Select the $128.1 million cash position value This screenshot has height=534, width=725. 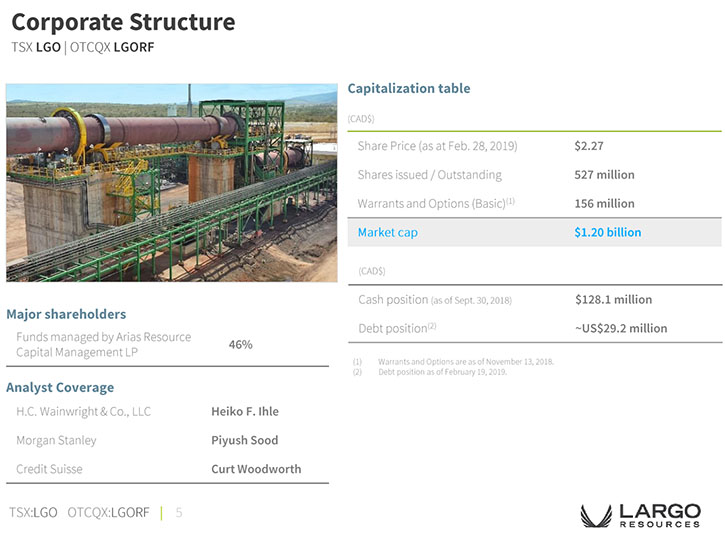click(x=613, y=299)
